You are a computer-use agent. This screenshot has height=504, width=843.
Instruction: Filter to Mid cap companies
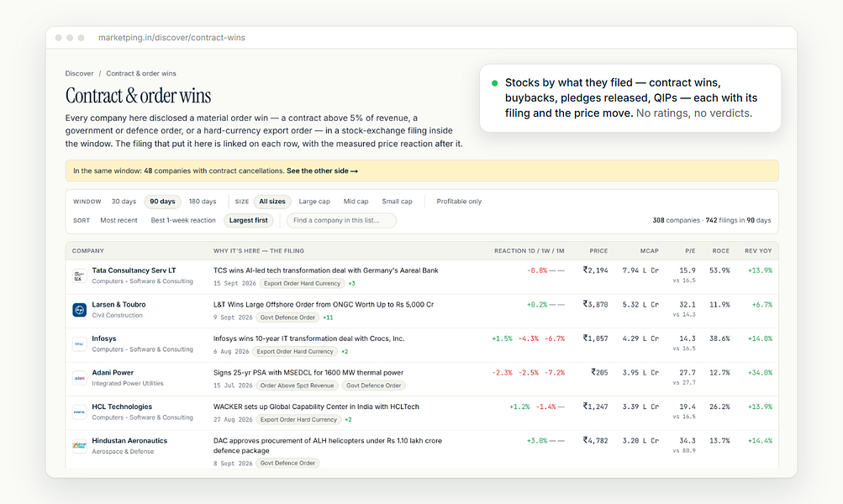click(x=356, y=202)
